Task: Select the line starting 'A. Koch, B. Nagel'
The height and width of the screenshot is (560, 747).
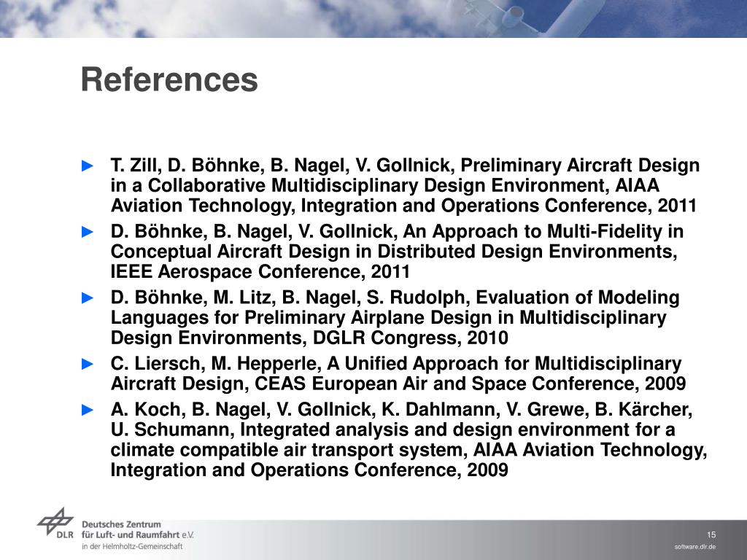Action: tap(402, 409)
